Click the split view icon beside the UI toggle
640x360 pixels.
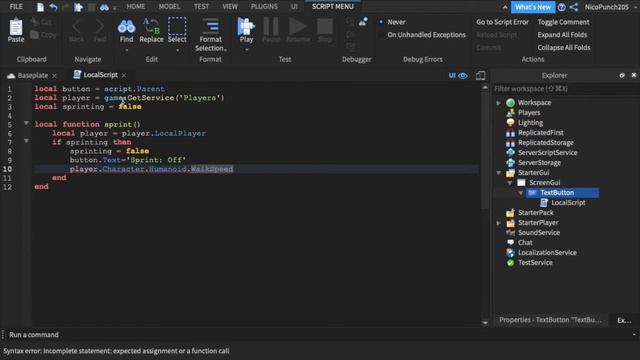(x=480, y=76)
